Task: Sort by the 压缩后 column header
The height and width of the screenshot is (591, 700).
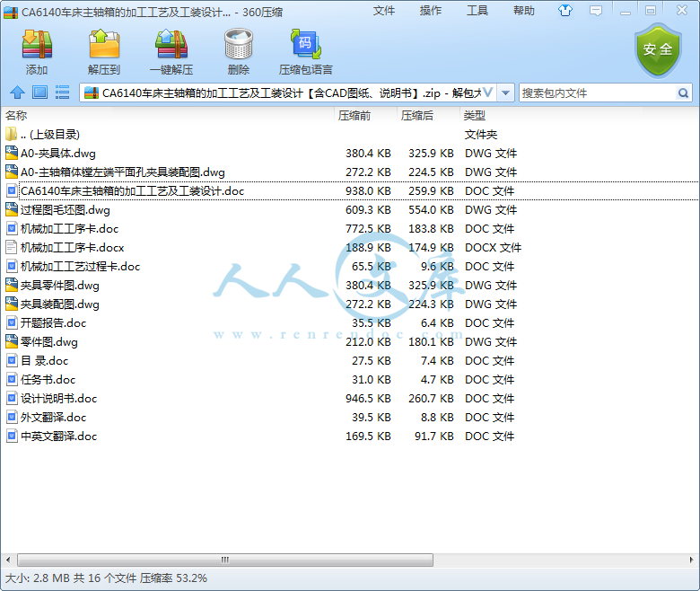Action: point(428,116)
